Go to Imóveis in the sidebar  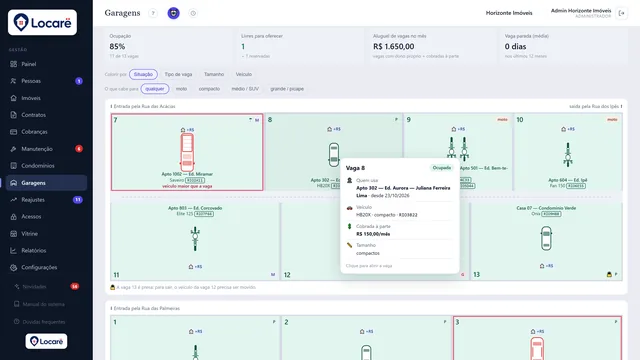46,98
